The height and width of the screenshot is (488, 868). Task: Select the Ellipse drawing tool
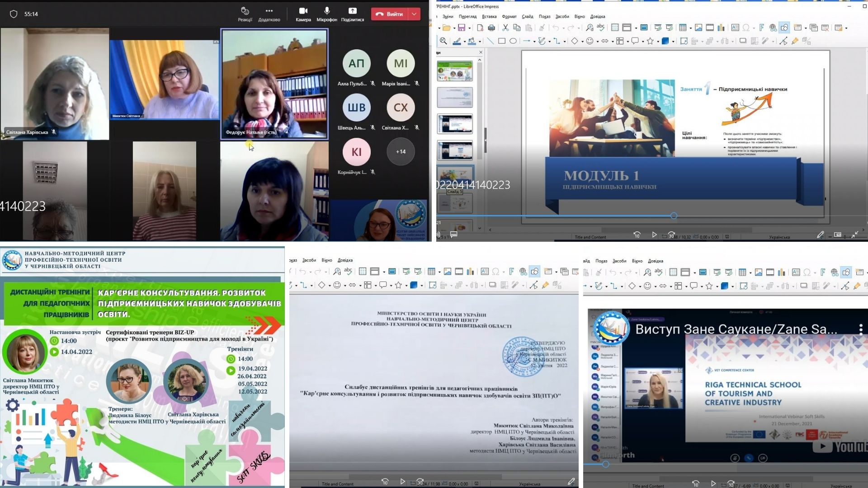[513, 41]
